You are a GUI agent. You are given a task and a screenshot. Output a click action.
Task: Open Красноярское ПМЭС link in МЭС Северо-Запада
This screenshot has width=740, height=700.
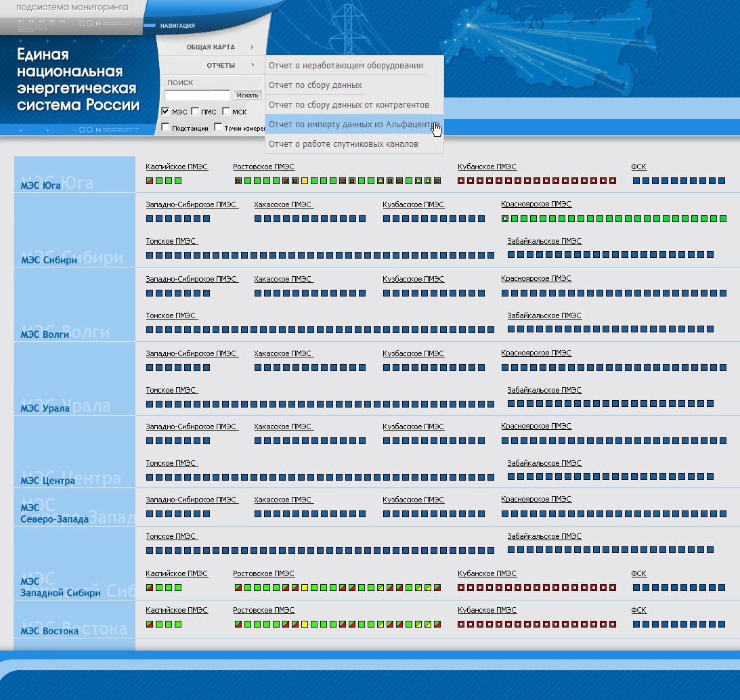coord(536,499)
